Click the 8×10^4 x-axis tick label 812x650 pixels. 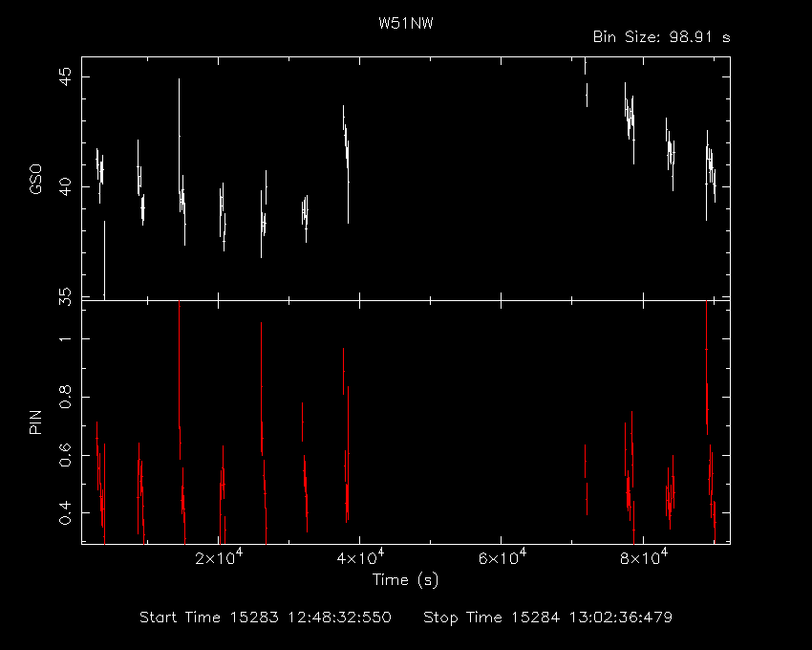[x=644, y=557]
